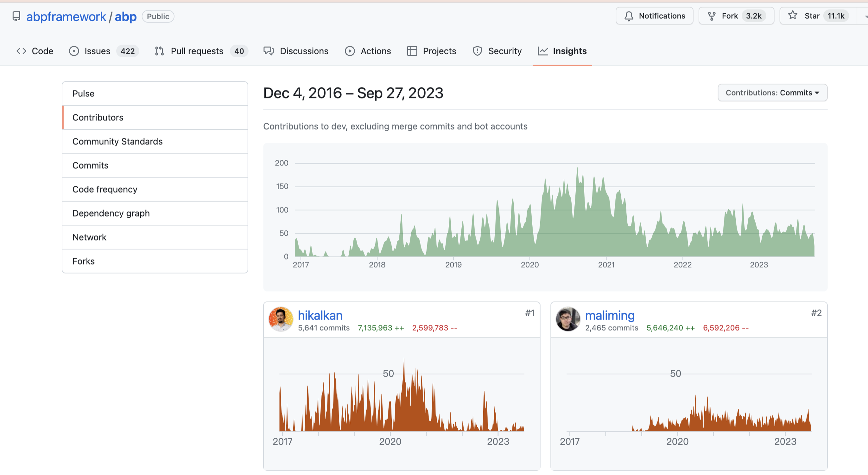Click the Insights graph icon
868x475 pixels.
tap(542, 51)
